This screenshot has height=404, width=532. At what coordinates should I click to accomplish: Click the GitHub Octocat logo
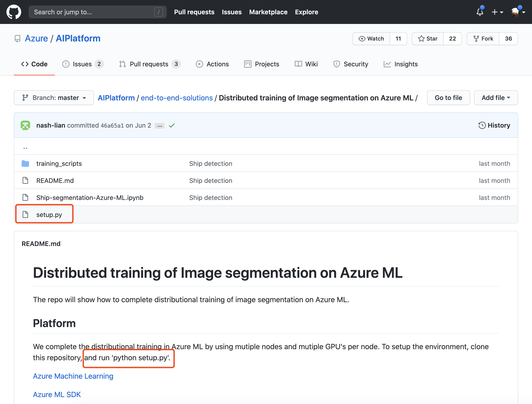[14, 12]
